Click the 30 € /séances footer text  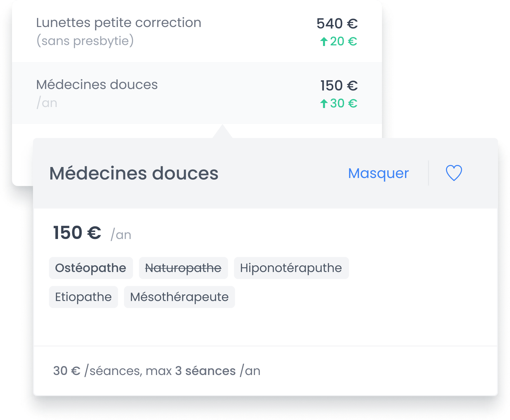coord(157,371)
